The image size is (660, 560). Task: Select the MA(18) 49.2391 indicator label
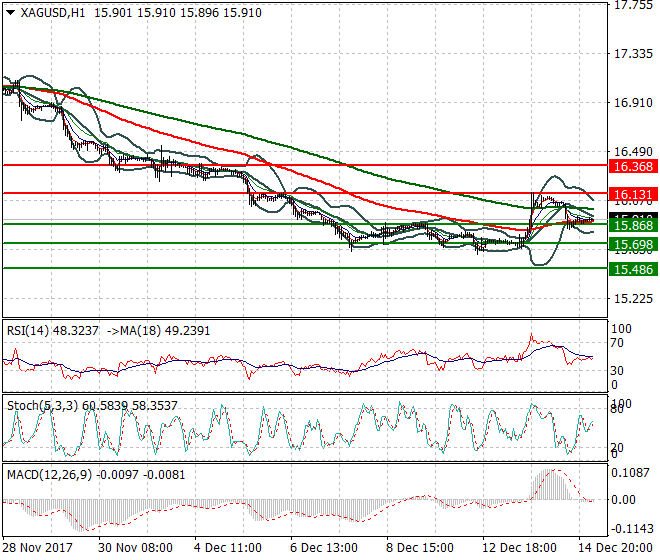(x=165, y=331)
